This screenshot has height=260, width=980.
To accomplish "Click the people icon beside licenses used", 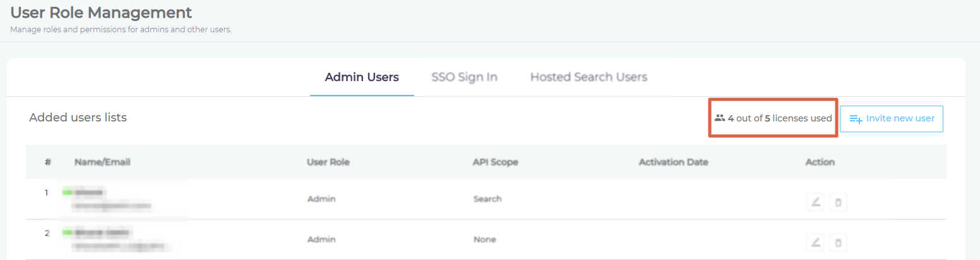I will coord(719,118).
